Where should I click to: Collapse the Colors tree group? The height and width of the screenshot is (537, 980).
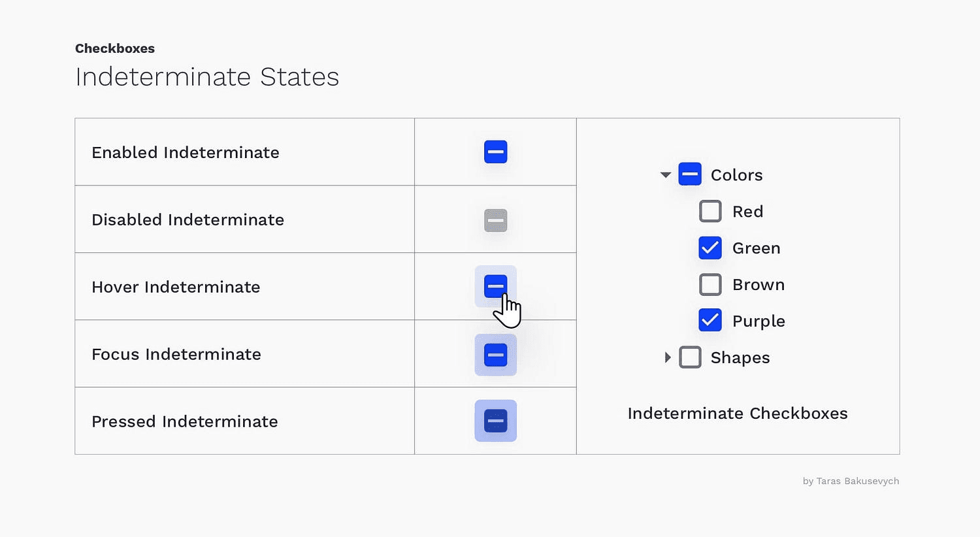coord(666,175)
